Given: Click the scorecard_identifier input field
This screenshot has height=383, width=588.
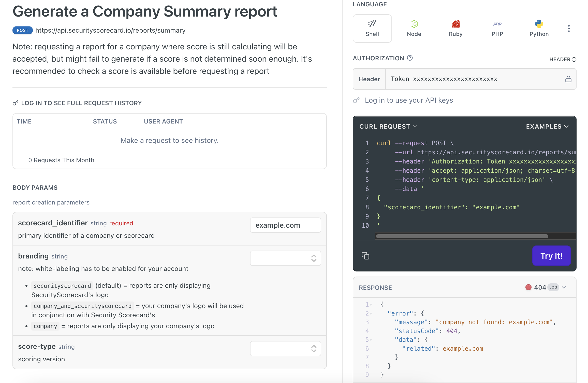Looking at the screenshot, I should tap(285, 225).
